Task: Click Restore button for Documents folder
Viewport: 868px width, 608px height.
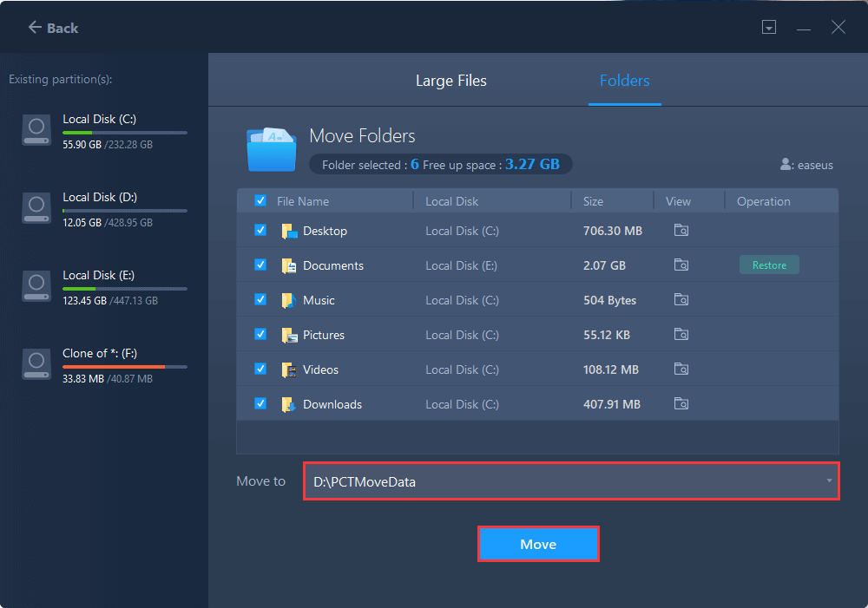Action: click(x=769, y=265)
